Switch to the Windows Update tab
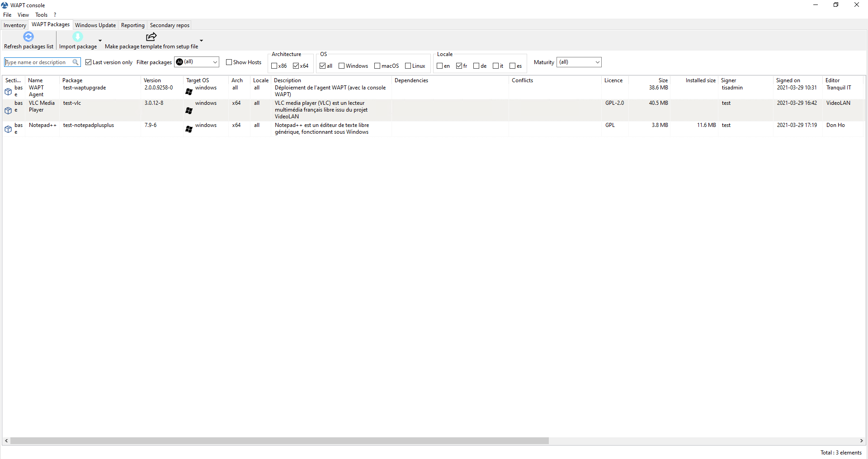 tap(95, 25)
